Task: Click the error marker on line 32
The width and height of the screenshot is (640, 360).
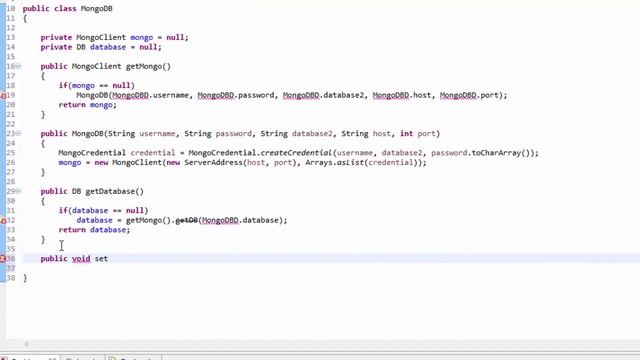Action: point(3,220)
